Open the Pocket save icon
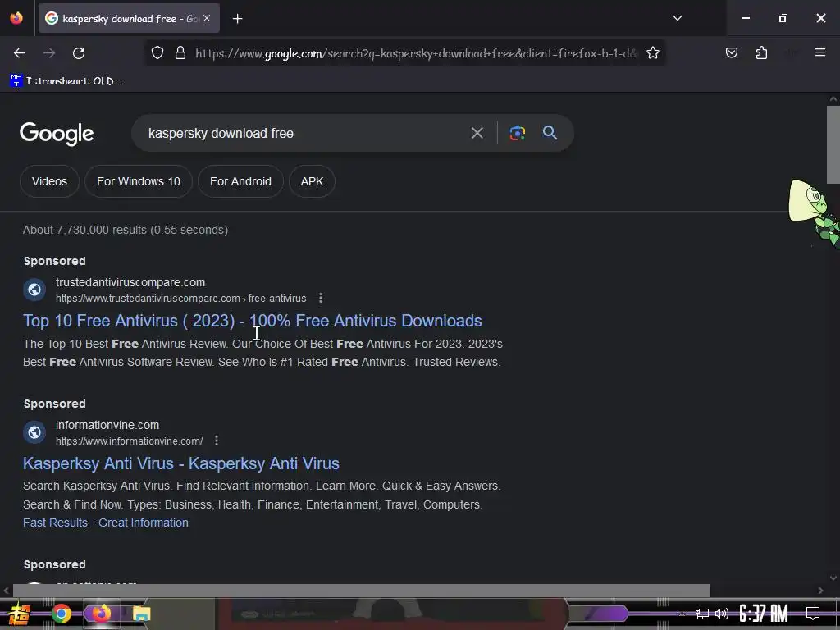The height and width of the screenshot is (630, 840). (731, 53)
